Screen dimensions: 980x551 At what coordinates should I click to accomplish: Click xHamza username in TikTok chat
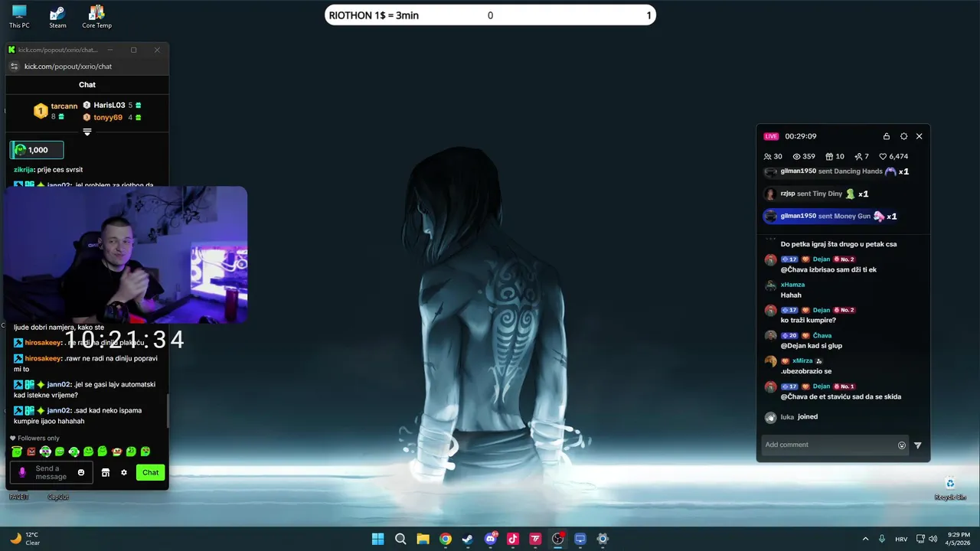click(792, 285)
